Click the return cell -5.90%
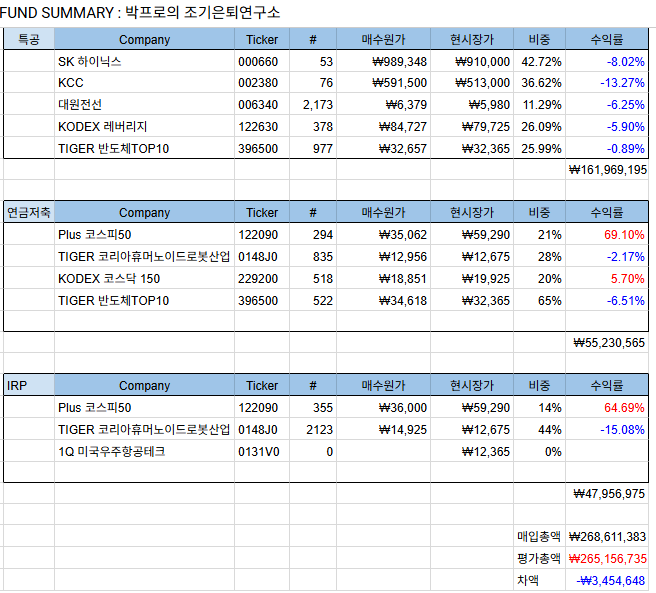 pyautogui.click(x=607, y=126)
